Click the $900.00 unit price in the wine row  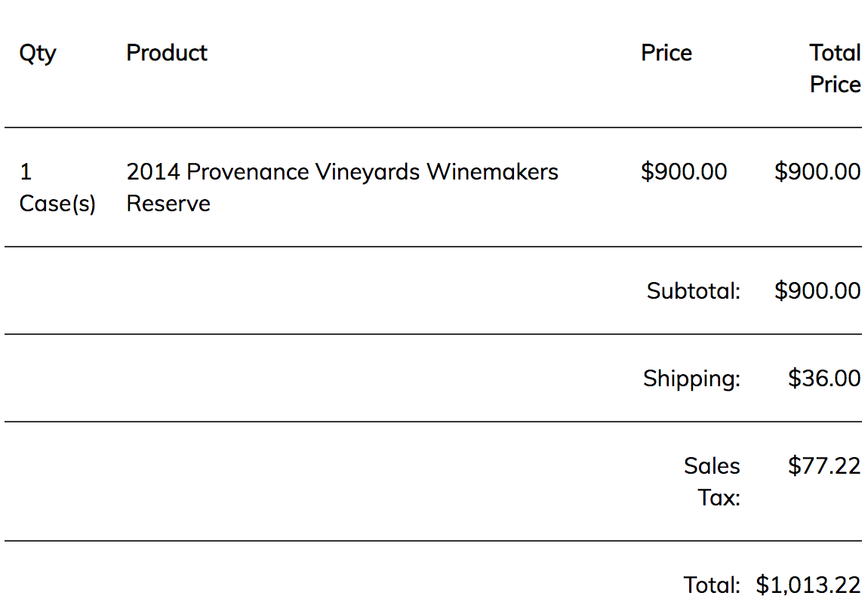tap(684, 172)
